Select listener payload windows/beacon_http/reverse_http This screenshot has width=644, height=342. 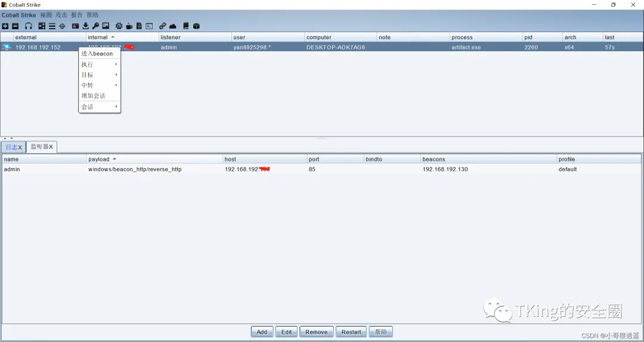tap(135, 169)
